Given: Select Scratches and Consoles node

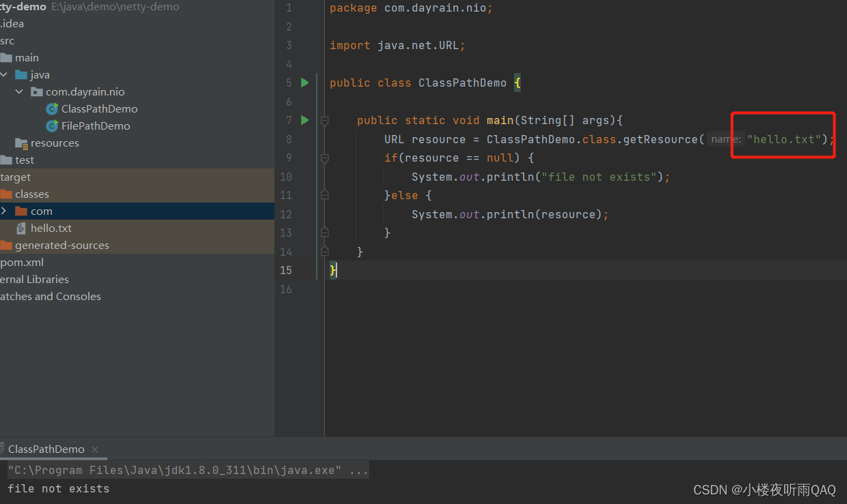Looking at the screenshot, I should tap(51, 297).
